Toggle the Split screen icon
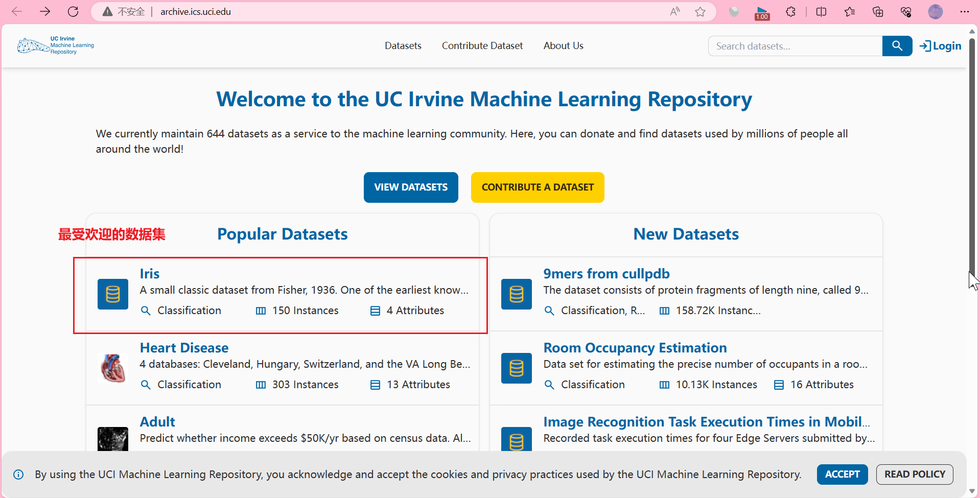Screen dimensions: 980x498 pos(822,12)
